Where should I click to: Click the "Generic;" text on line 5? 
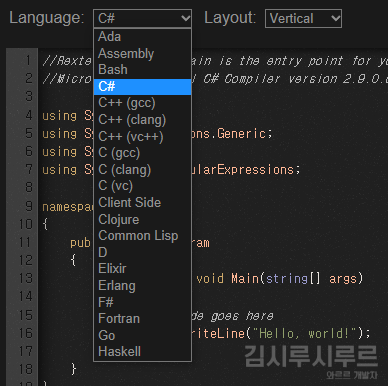(245, 134)
